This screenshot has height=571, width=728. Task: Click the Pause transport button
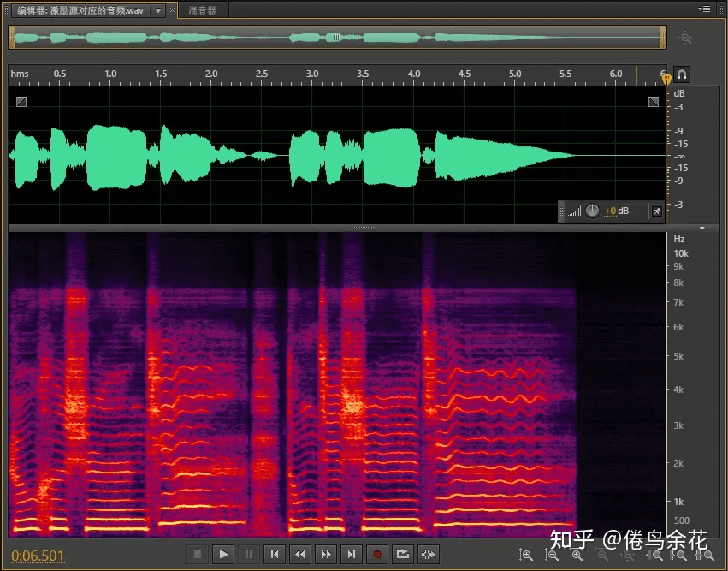[x=249, y=554]
